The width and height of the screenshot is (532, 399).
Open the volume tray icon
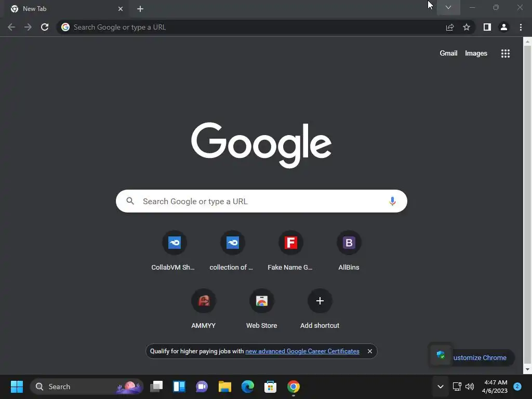(x=470, y=387)
